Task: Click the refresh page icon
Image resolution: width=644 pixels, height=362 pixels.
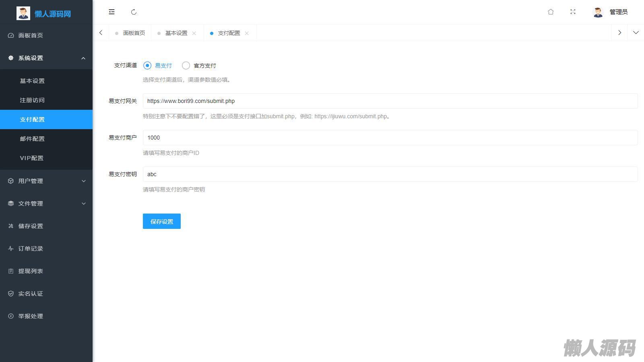Action: [x=134, y=12]
